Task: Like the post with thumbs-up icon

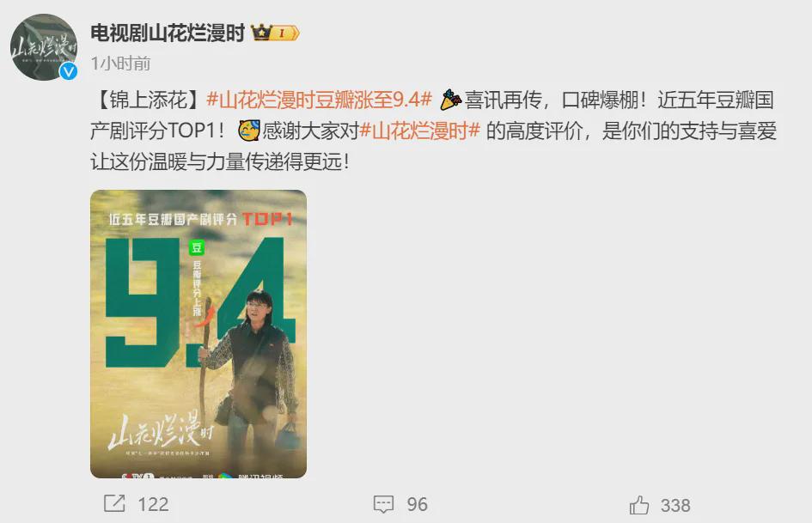Action: click(x=639, y=504)
